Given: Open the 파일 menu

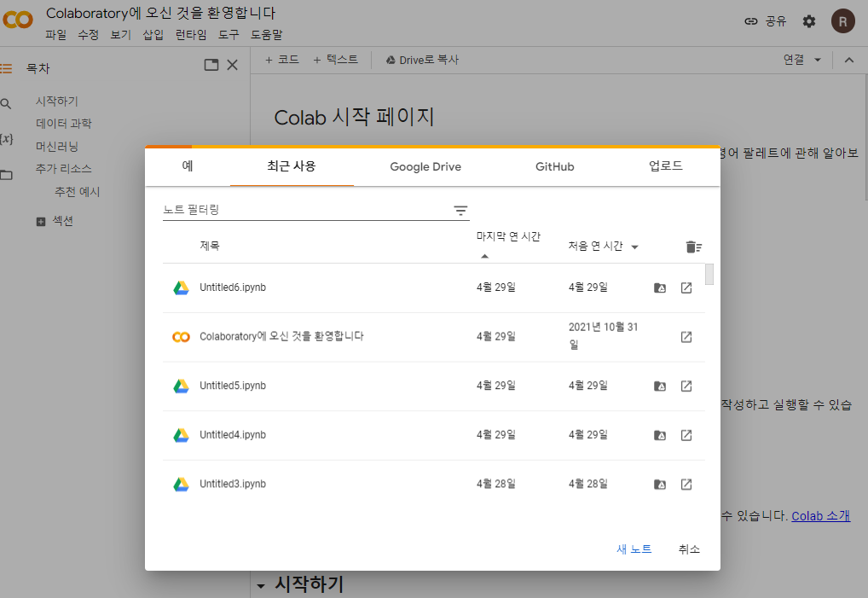Looking at the screenshot, I should (x=56, y=35).
